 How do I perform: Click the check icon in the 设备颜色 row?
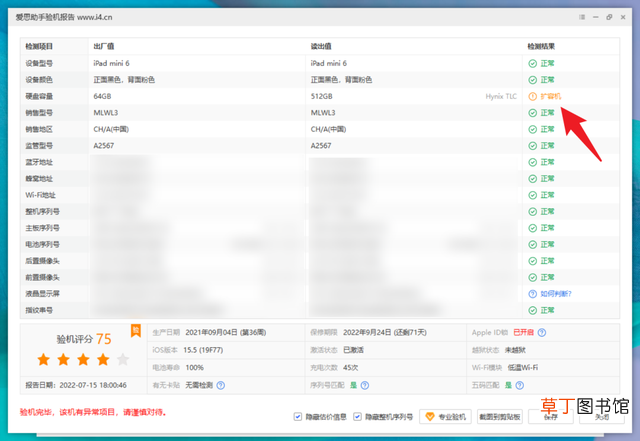(x=533, y=80)
